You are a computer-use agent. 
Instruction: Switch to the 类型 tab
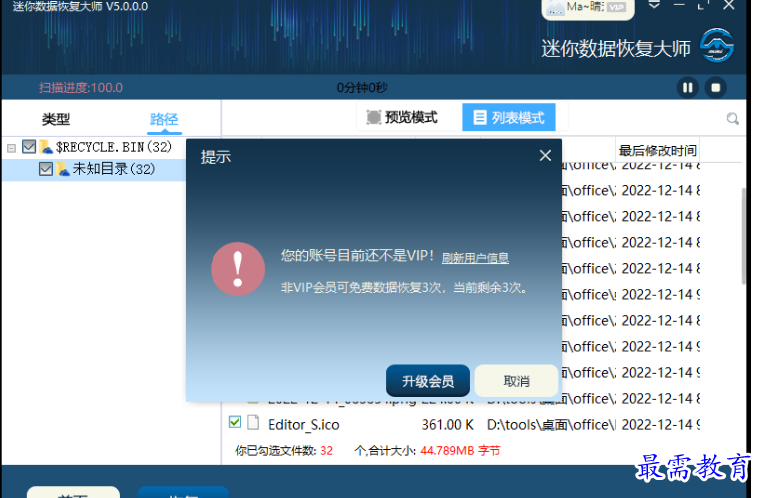click(56, 119)
